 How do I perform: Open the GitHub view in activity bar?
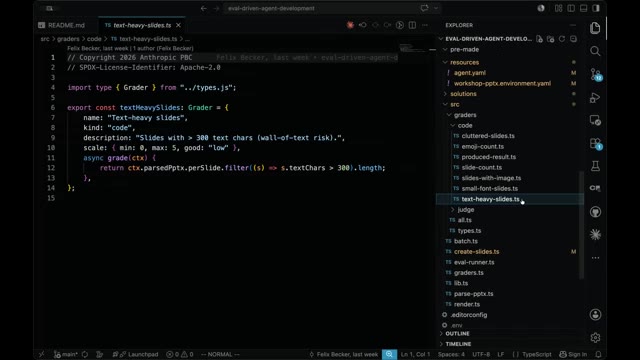tap(595, 212)
